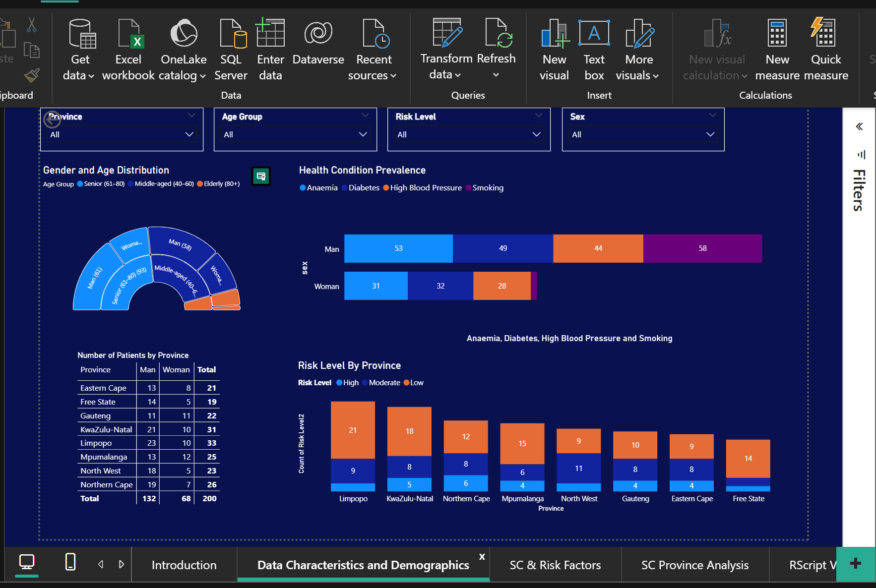Open the More visuals dropdown
The image size is (876, 588).
point(638,50)
